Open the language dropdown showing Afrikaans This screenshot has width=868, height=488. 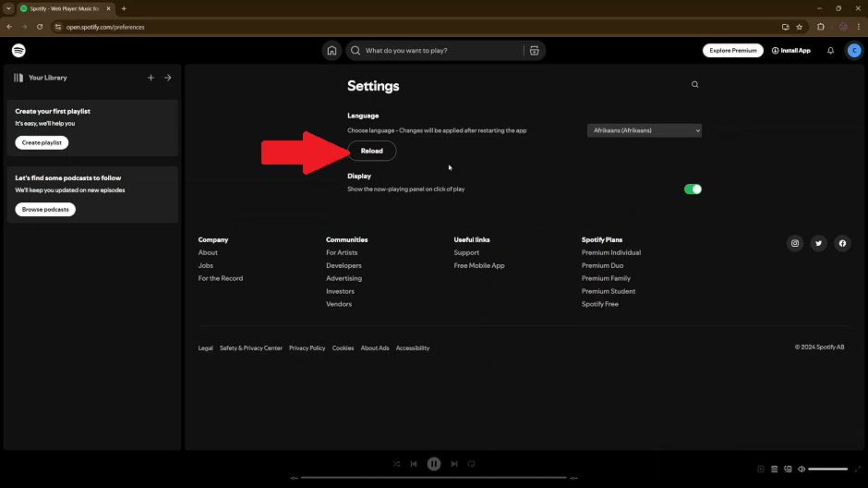click(x=645, y=130)
